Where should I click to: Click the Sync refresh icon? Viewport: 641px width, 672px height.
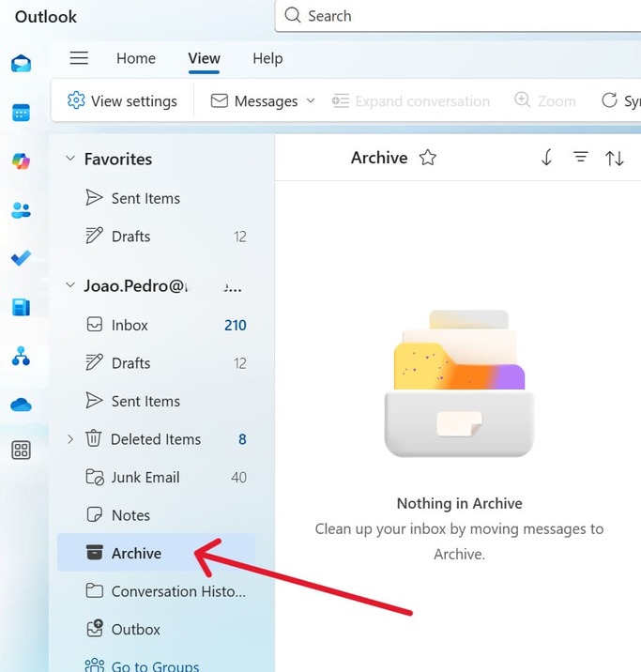click(x=609, y=100)
